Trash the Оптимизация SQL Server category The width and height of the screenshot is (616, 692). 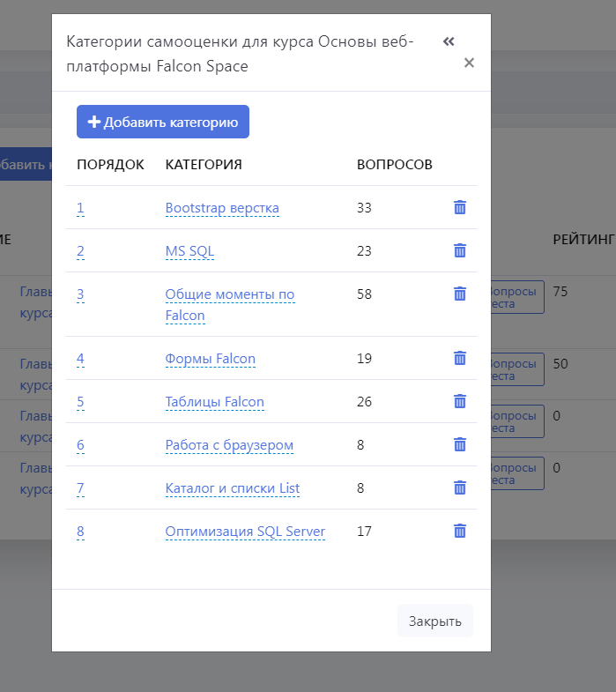click(459, 532)
